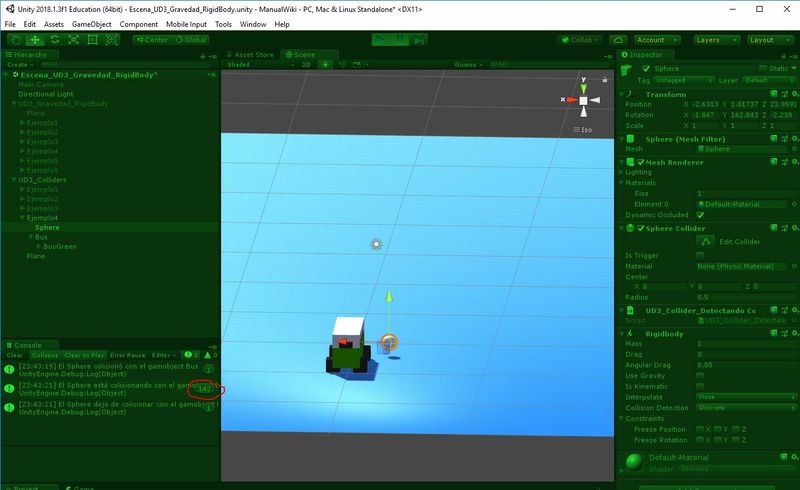
Task: Select the combined Transform tool
Action: click(111, 40)
